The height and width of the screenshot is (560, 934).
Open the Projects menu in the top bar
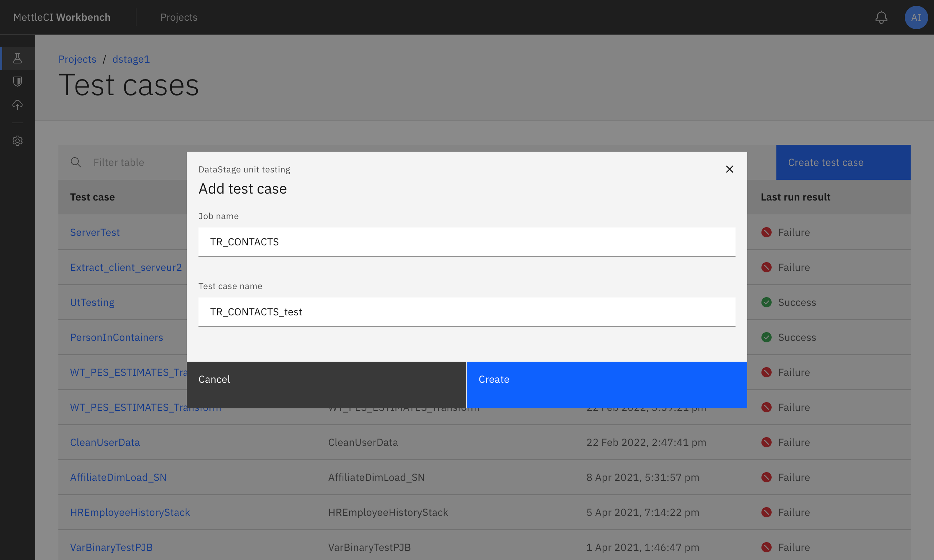pyautogui.click(x=178, y=17)
